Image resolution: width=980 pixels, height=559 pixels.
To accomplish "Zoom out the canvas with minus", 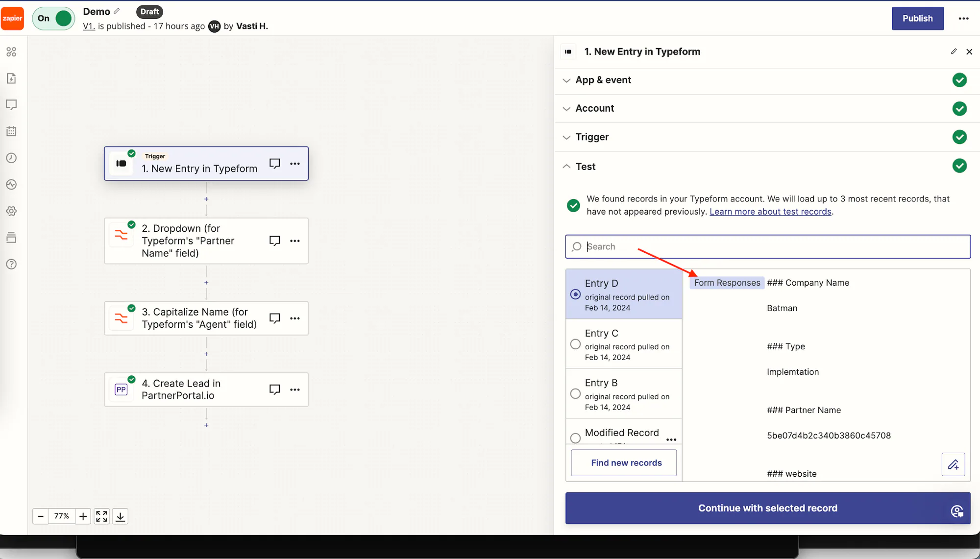I will (41, 516).
